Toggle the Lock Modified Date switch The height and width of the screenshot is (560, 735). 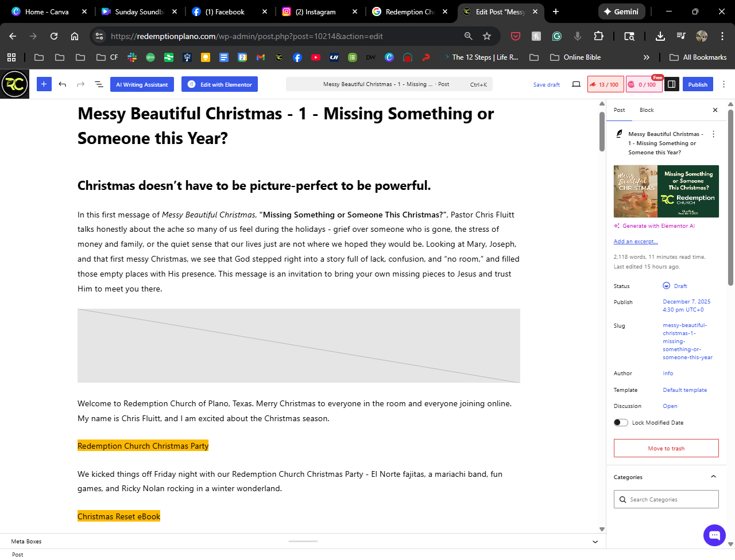(x=621, y=422)
